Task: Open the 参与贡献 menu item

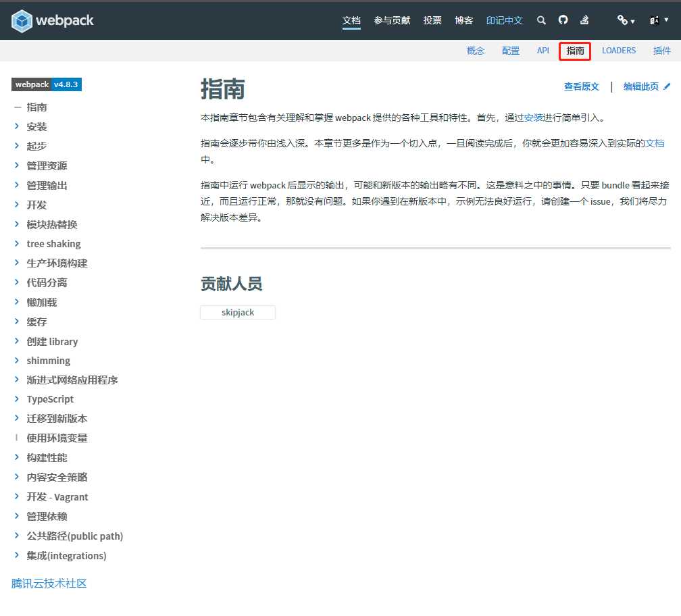Action: 392,20
